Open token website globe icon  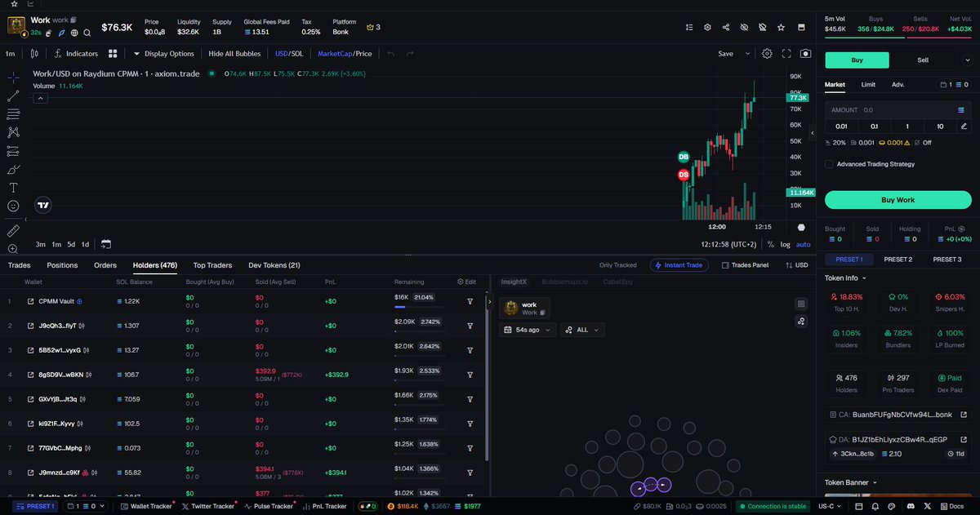click(73, 33)
